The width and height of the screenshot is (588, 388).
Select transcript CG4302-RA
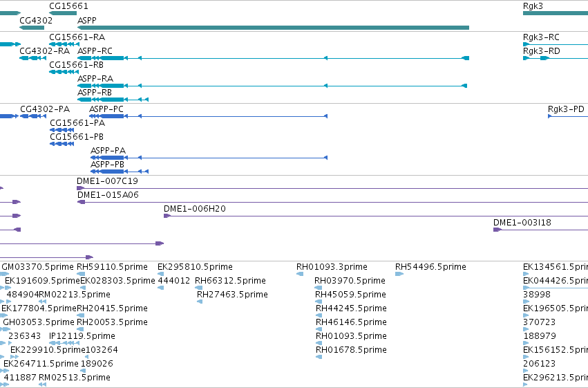point(45,50)
